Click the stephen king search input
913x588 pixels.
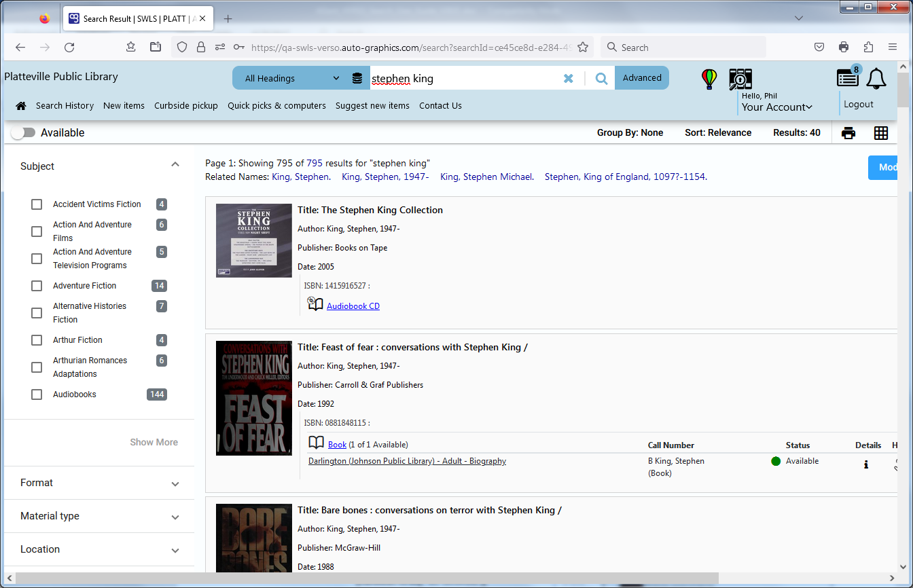click(465, 78)
